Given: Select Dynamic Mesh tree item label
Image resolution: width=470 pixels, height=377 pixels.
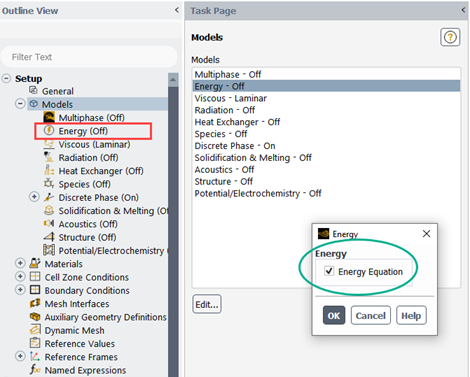Looking at the screenshot, I should click(75, 330).
